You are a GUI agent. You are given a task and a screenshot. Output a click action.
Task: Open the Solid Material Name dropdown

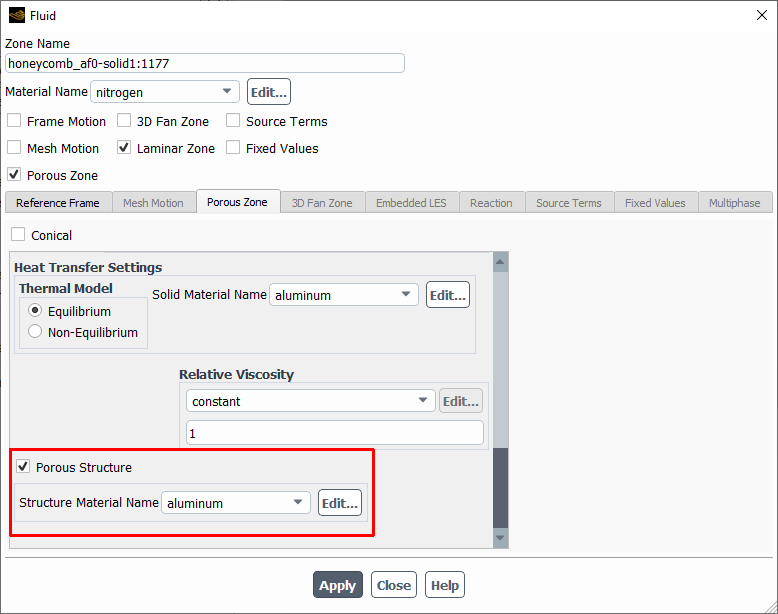pos(344,295)
